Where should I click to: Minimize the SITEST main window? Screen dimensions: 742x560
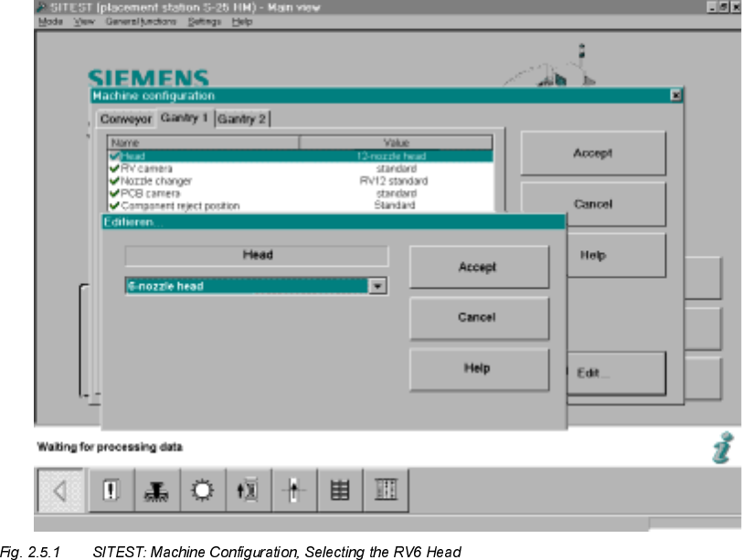click(712, 6)
